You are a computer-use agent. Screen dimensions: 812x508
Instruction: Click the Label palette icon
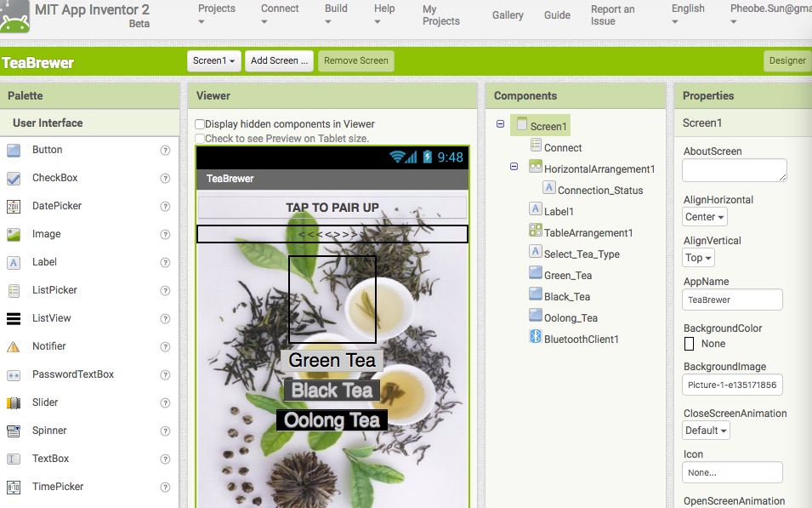click(14, 262)
